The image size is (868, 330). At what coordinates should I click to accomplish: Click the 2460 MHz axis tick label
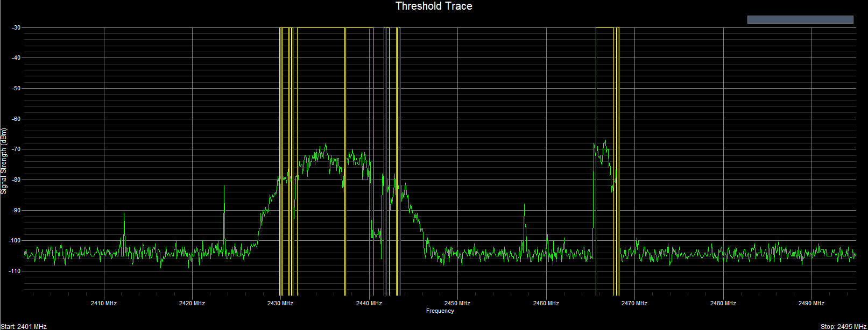[546, 303]
